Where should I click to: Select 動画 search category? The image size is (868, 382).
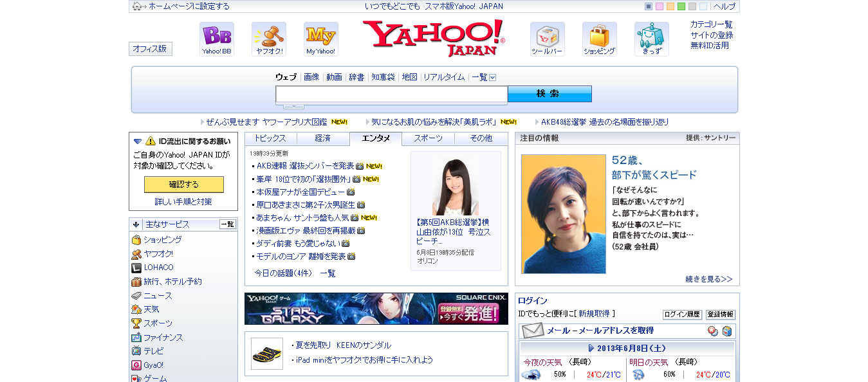click(334, 77)
